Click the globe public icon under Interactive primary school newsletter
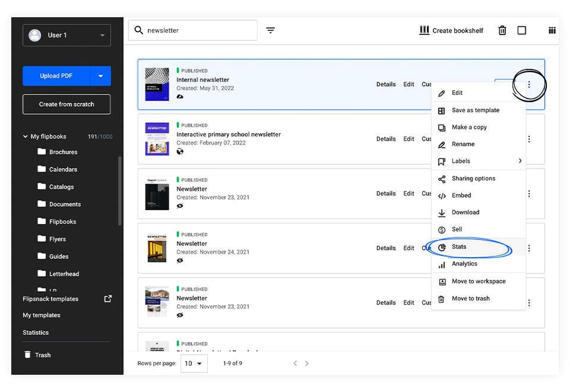 tap(180, 151)
